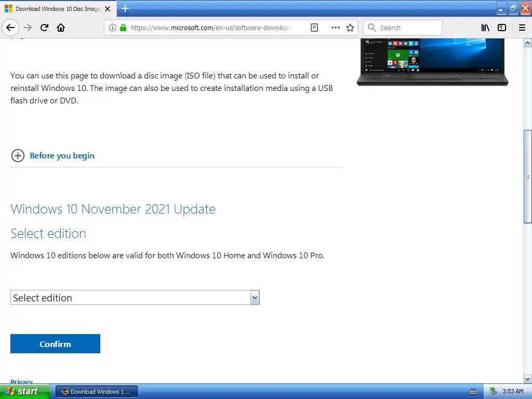532x399 pixels.
Task: Click the keyboard icon in taskbar
Action: pyautogui.click(x=473, y=392)
